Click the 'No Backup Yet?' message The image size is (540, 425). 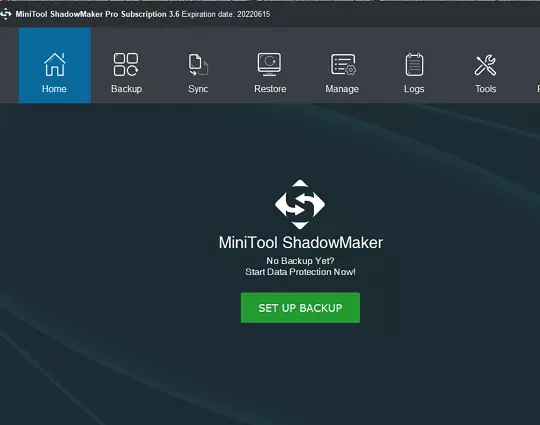[300, 261]
